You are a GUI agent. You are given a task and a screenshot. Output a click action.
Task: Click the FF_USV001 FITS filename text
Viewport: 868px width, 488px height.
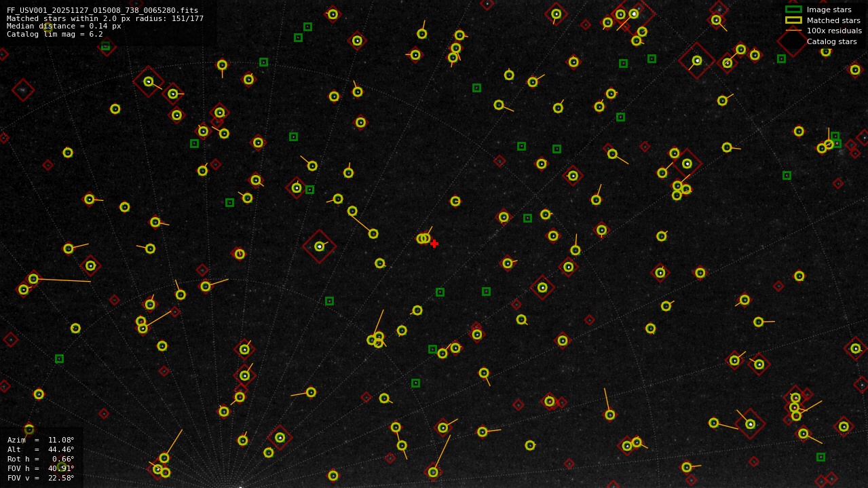point(102,10)
